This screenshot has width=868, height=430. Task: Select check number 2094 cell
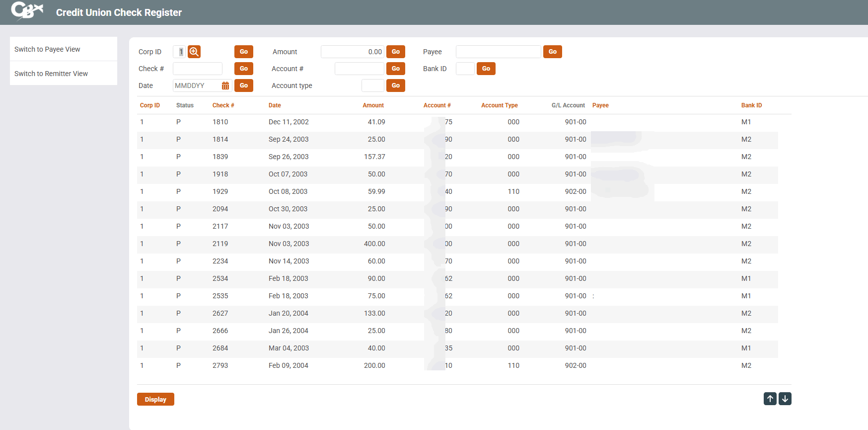tap(220, 209)
